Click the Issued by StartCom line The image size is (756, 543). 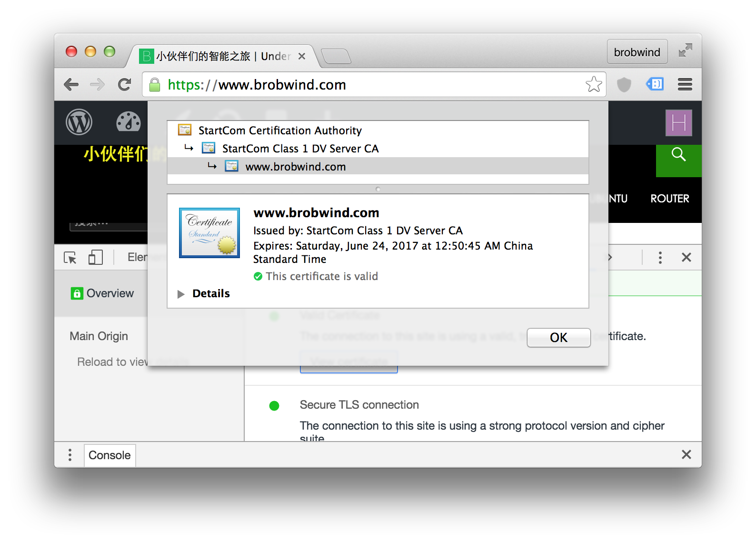click(x=358, y=231)
